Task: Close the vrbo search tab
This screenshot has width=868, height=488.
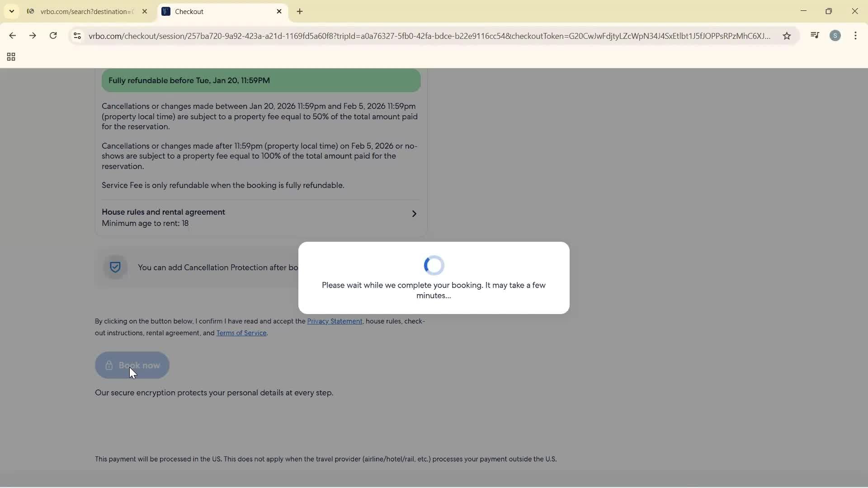Action: click(145, 11)
